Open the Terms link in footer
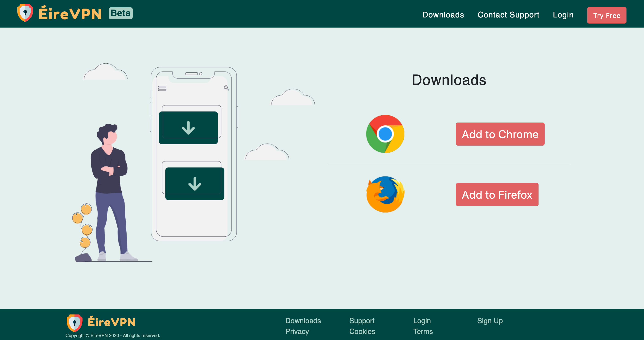 pyautogui.click(x=423, y=331)
